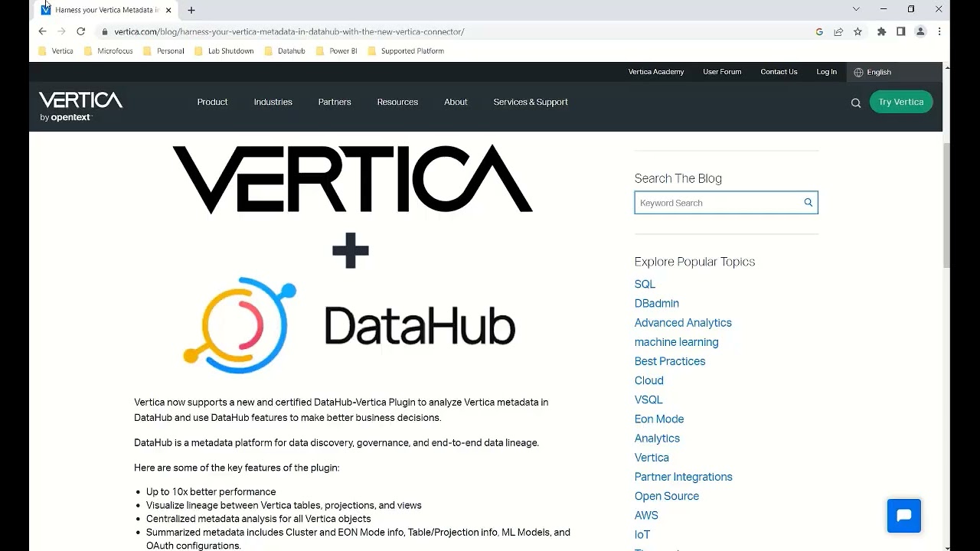The image size is (980, 551).
Task: Open the chat widget button
Action: 903,516
